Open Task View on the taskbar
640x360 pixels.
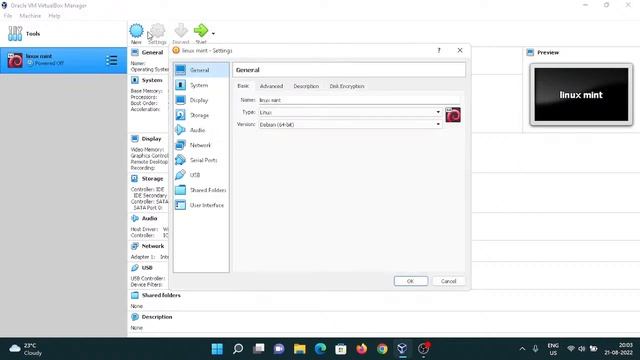[x=258, y=349]
